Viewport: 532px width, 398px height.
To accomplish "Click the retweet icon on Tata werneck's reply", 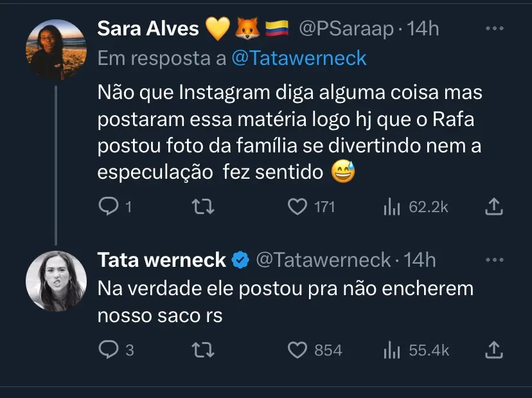I will [203, 350].
